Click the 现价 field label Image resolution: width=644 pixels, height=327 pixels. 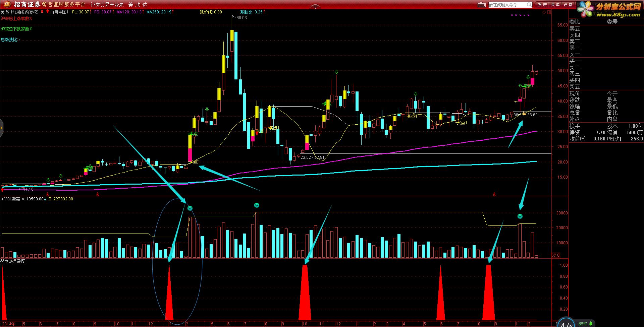pyautogui.click(x=575, y=94)
